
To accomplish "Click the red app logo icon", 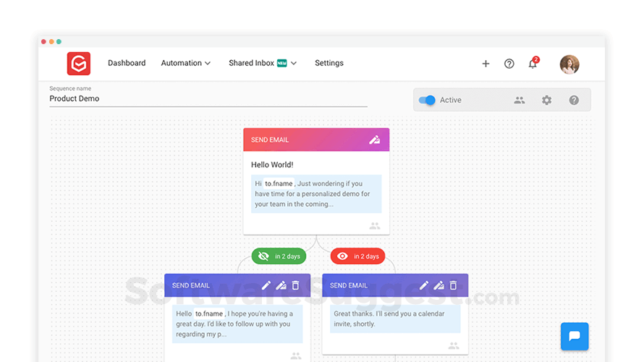I will click(79, 63).
